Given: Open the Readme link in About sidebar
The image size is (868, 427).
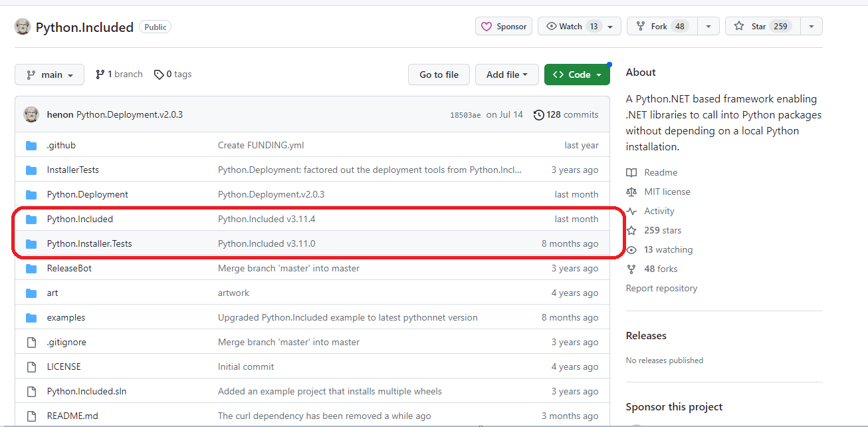Looking at the screenshot, I should [652, 172].
